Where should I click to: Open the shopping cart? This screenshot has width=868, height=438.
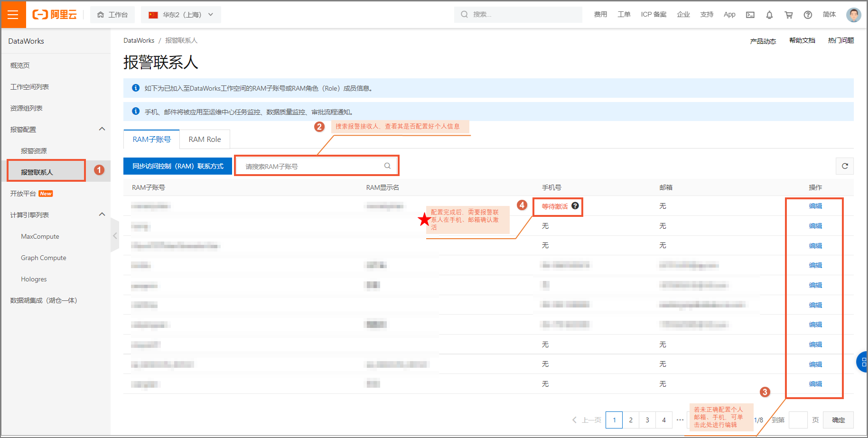tap(789, 15)
